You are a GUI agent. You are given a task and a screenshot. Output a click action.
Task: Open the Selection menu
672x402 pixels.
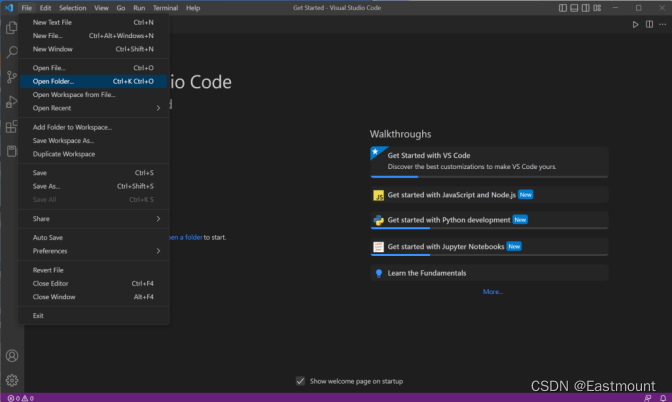(x=72, y=8)
